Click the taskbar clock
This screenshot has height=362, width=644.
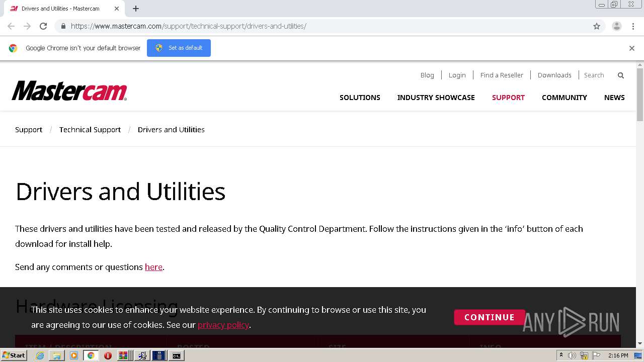pos(618,355)
